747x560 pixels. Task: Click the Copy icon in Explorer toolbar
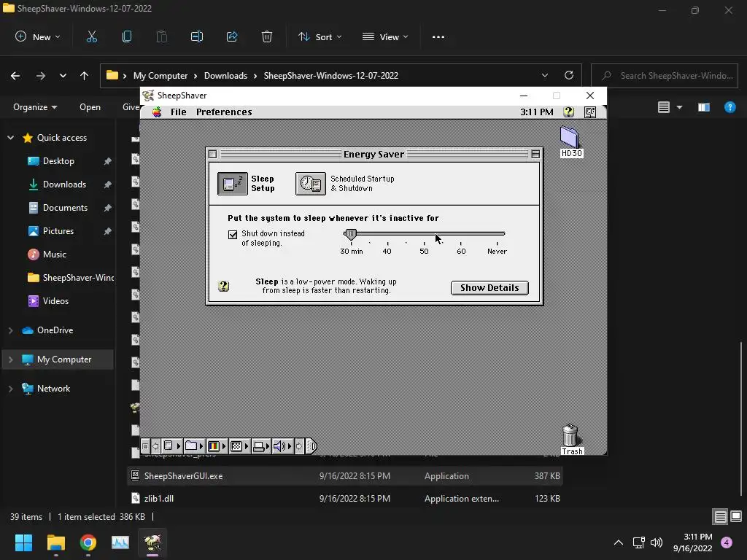(x=127, y=36)
